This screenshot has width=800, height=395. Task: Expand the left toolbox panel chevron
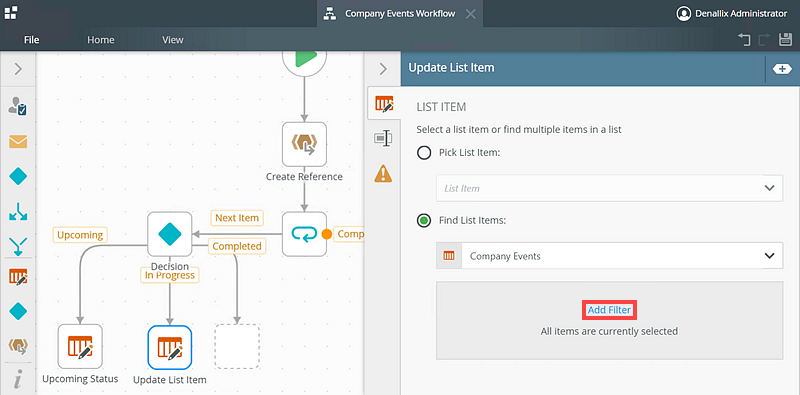[x=18, y=69]
